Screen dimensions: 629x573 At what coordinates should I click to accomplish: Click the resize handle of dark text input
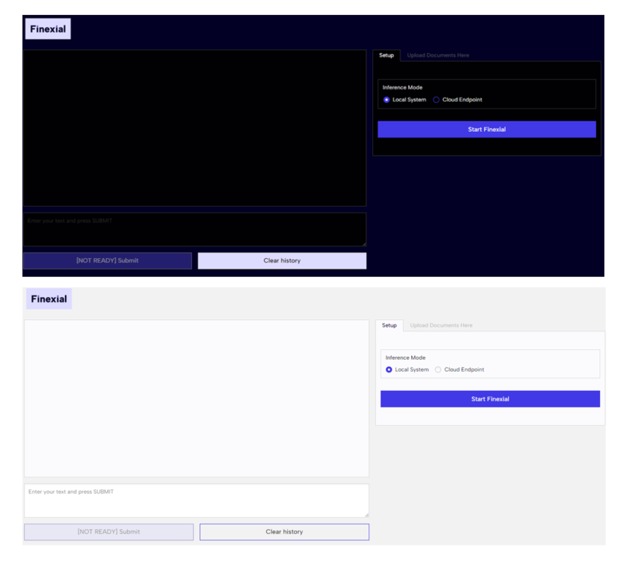(x=364, y=244)
